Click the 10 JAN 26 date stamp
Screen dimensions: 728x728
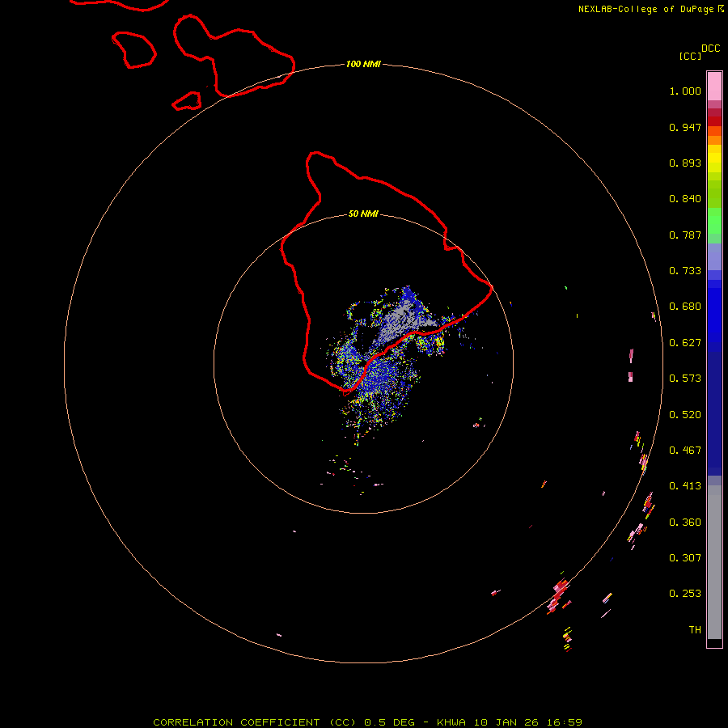click(x=507, y=722)
